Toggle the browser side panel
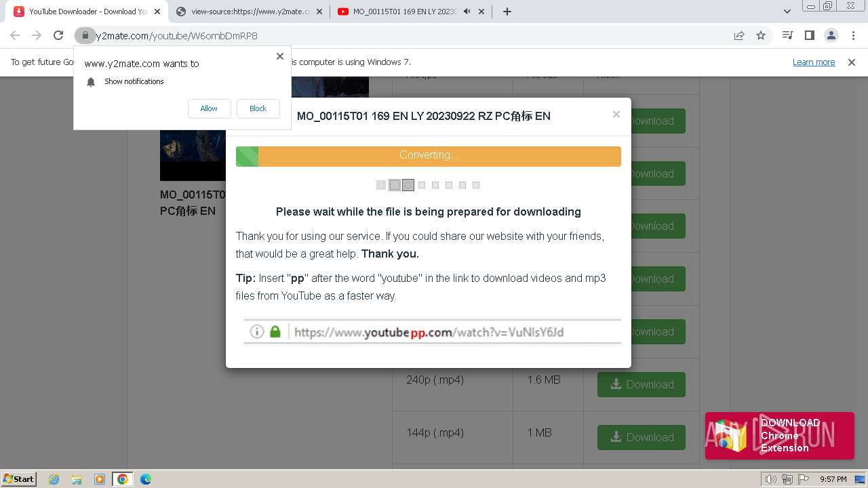The width and height of the screenshot is (868, 488). coord(809,35)
